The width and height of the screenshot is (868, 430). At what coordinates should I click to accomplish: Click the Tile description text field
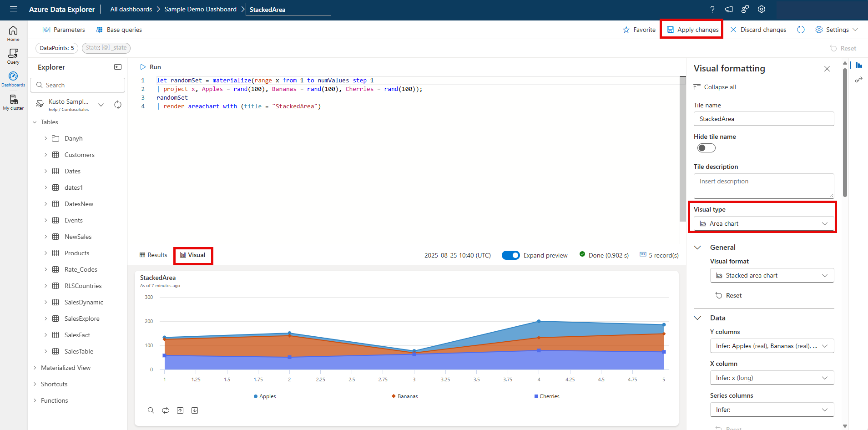tap(763, 186)
